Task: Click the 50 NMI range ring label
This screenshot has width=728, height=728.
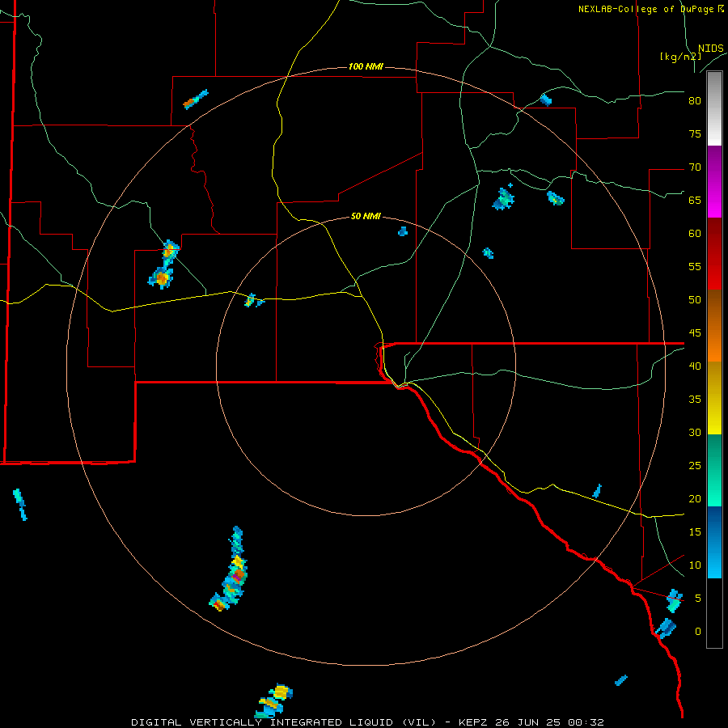Action: point(366,216)
